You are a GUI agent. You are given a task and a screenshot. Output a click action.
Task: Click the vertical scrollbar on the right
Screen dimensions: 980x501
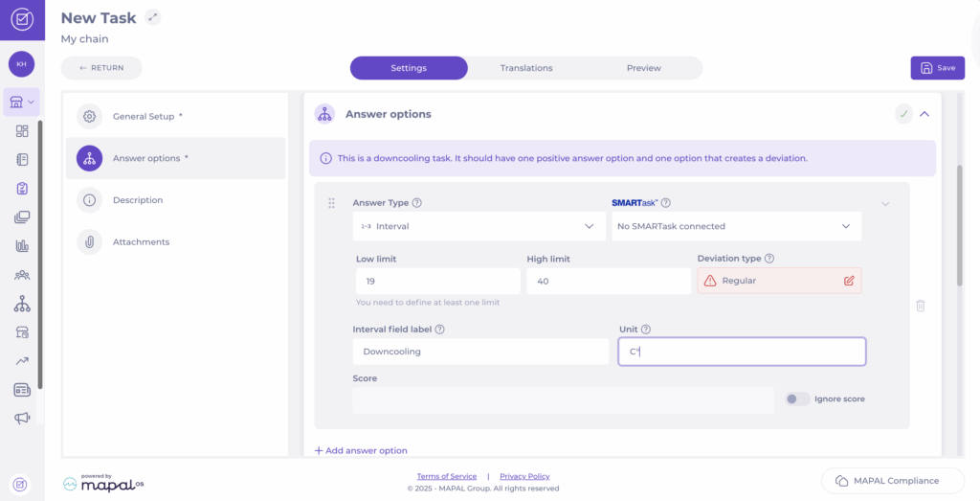tap(959, 225)
